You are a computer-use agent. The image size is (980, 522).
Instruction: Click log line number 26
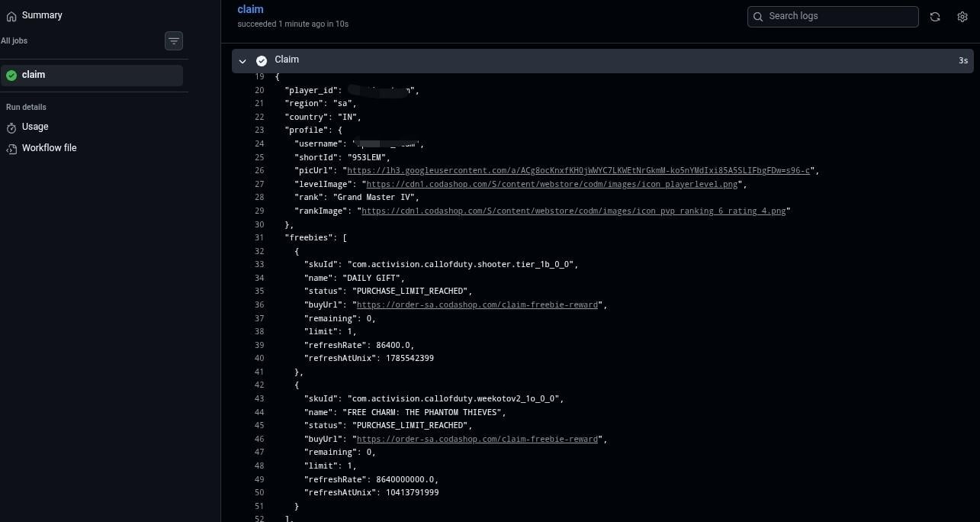coord(259,170)
